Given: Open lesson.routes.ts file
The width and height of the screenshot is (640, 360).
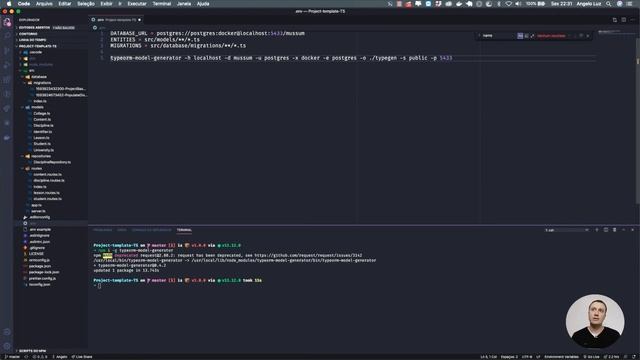Looking at the screenshot, I should tap(46, 193).
